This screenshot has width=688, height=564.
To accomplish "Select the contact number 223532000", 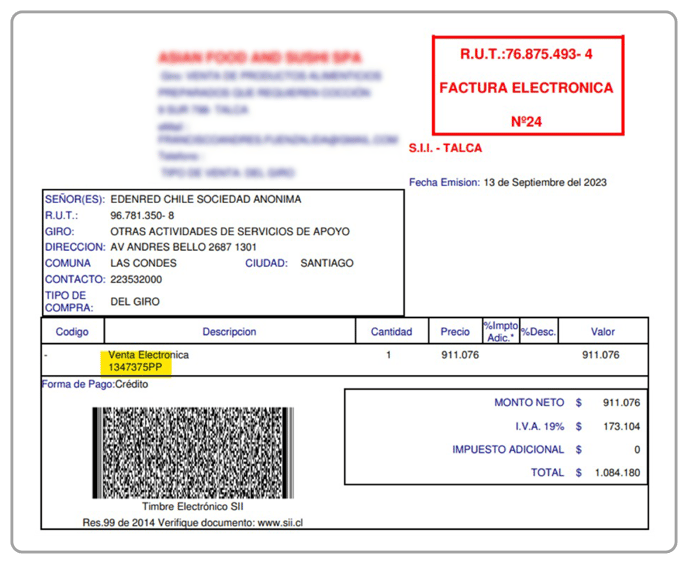I will [x=136, y=279].
